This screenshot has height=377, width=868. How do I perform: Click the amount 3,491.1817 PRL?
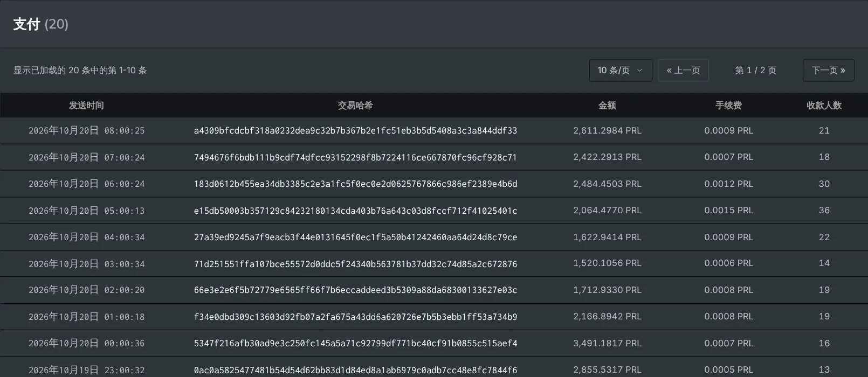click(x=607, y=344)
